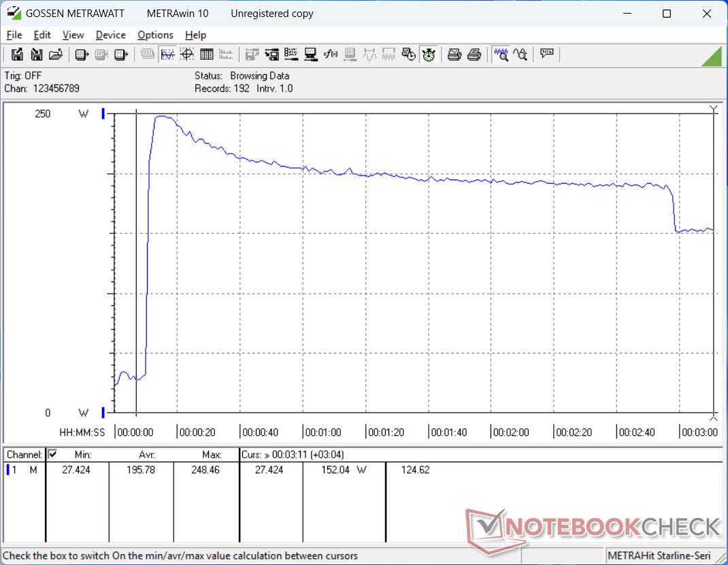This screenshot has height=565, width=728.
Task: Select the table view icon
Action: coord(206,55)
